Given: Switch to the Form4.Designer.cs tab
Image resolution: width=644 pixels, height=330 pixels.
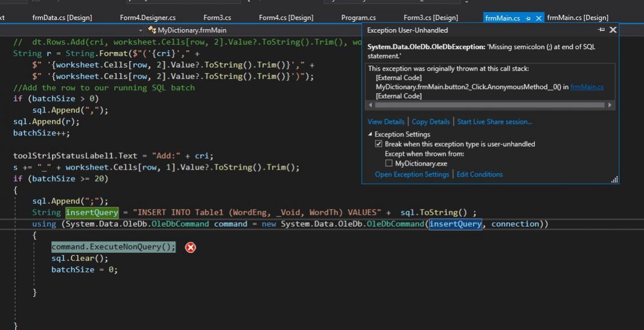Looking at the screenshot, I should tap(147, 18).
